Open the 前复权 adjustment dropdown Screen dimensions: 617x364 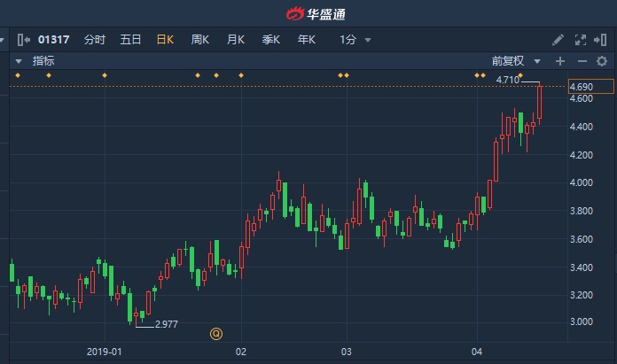(x=516, y=61)
